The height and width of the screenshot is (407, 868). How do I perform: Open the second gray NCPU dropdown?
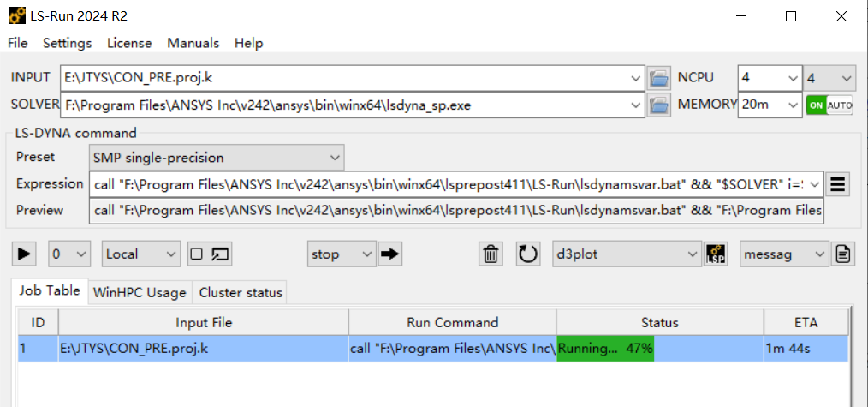point(829,78)
